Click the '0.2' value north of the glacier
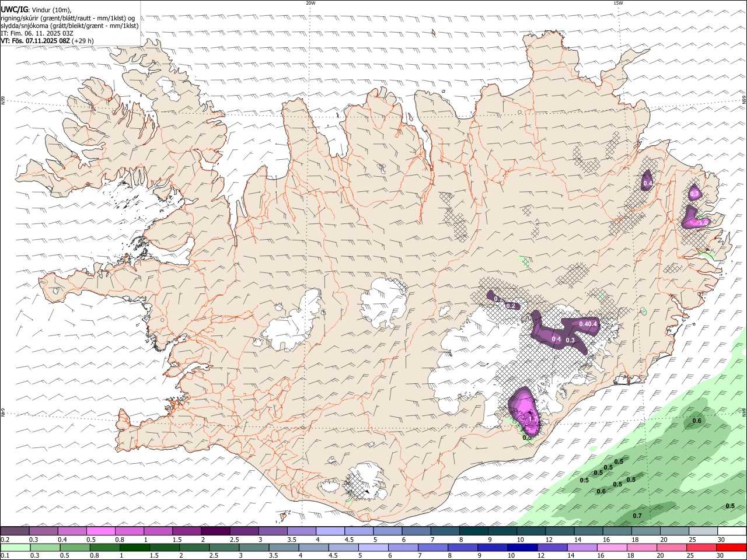Image resolution: width=747 pixels, height=560 pixels. (x=511, y=306)
